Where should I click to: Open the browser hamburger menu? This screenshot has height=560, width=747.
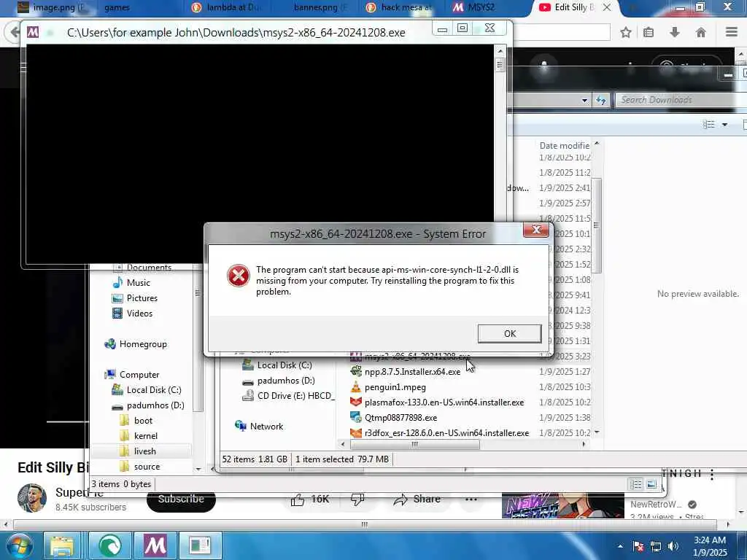732,32
